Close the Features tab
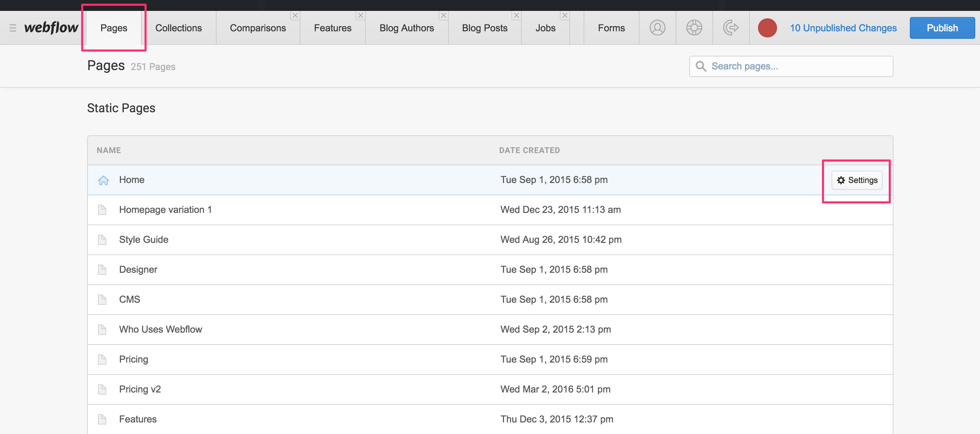This screenshot has width=980, height=434. click(360, 16)
